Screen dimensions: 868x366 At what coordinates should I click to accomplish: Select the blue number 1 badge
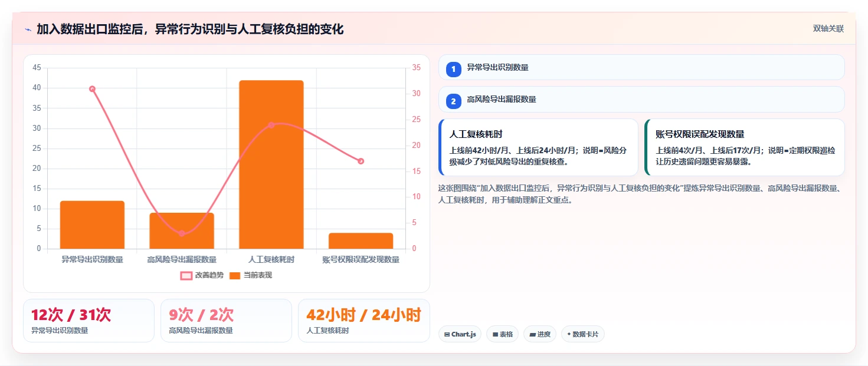(453, 70)
